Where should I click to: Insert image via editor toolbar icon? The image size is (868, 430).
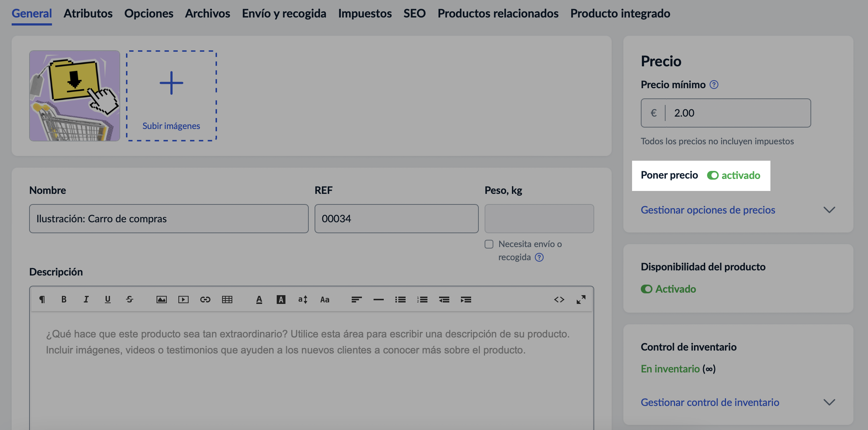(161, 300)
